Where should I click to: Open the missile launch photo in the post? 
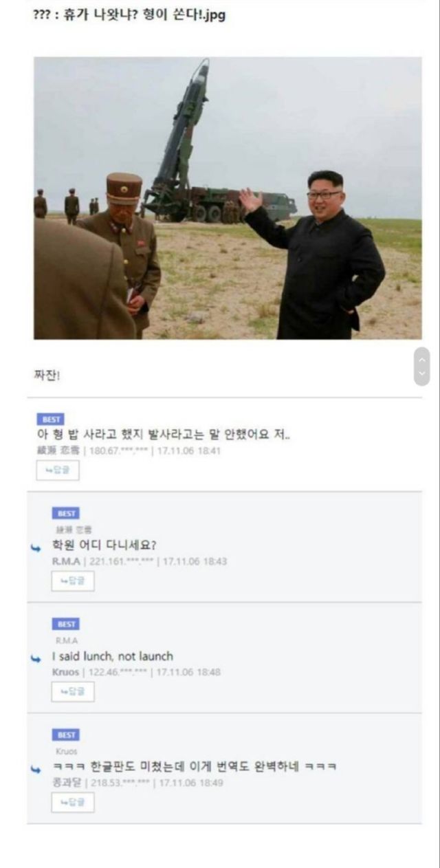(x=228, y=198)
